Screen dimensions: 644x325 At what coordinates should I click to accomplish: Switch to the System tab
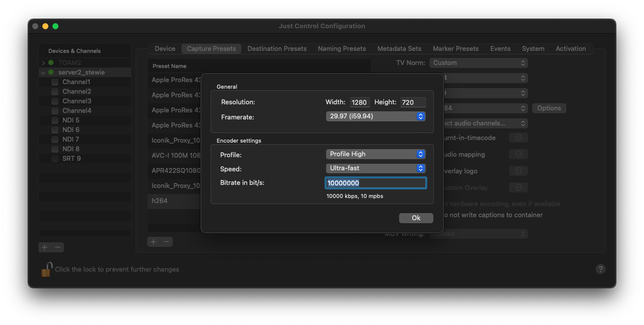(x=533, y=49)
